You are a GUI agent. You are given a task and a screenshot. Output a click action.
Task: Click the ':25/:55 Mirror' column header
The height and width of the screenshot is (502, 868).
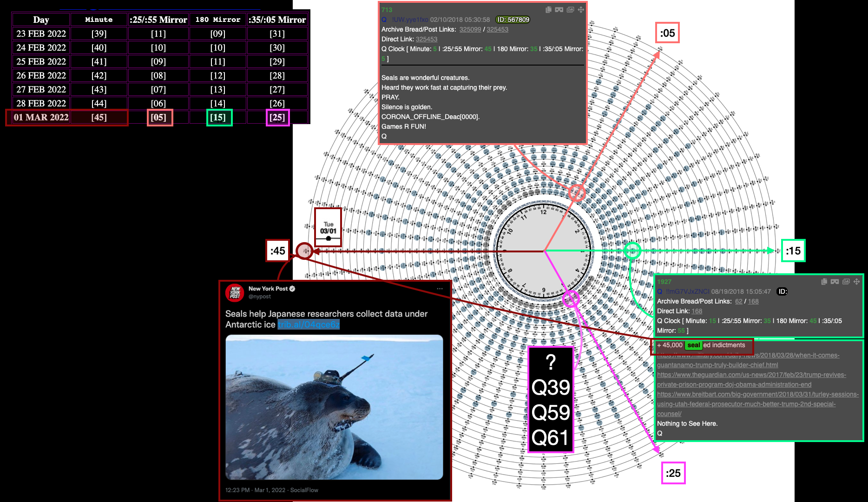158,20
